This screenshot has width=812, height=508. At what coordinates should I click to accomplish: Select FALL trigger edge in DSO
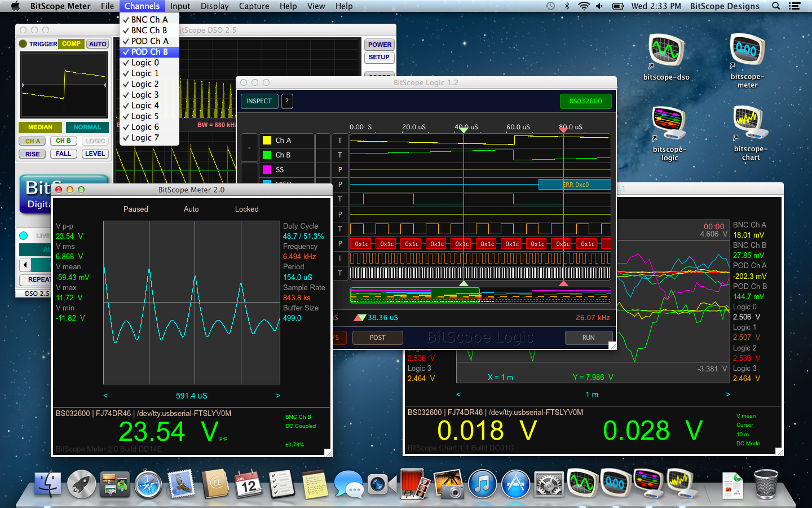tap(64, 154)
